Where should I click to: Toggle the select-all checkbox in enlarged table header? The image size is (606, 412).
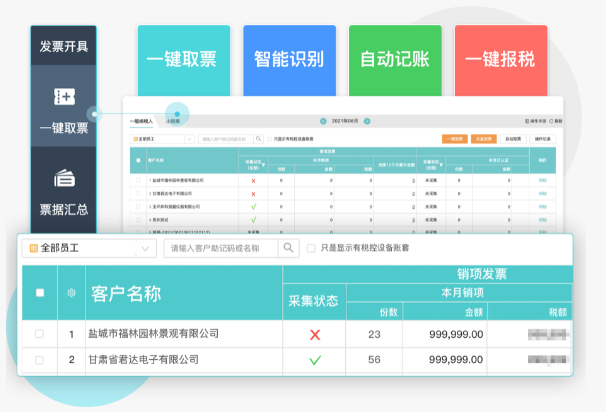[x=40, y=293]
